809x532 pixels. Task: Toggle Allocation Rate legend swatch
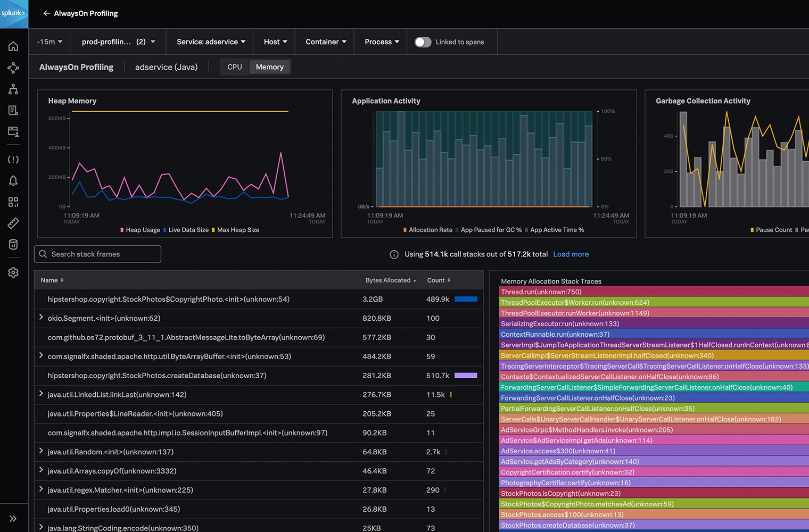click(405, 230)
